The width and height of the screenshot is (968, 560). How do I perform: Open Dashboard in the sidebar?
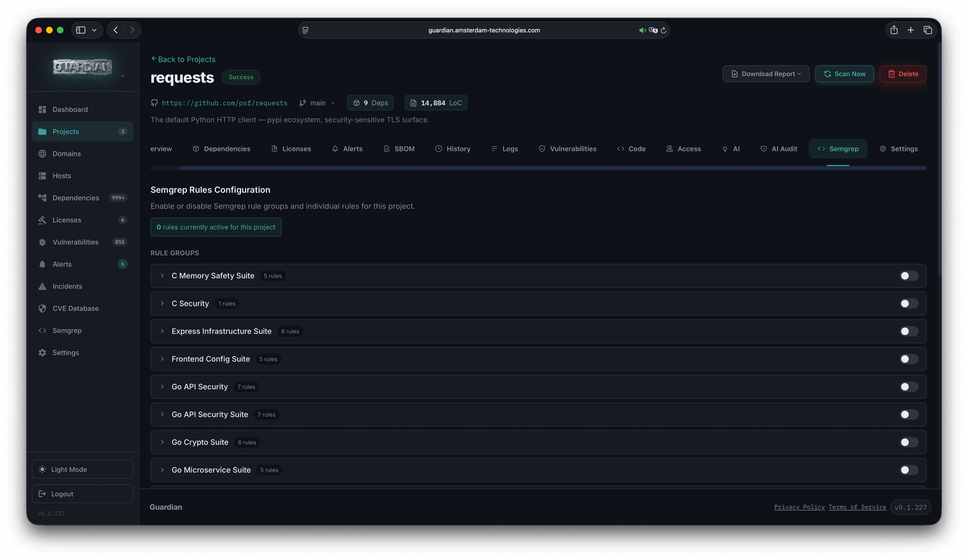82,109
